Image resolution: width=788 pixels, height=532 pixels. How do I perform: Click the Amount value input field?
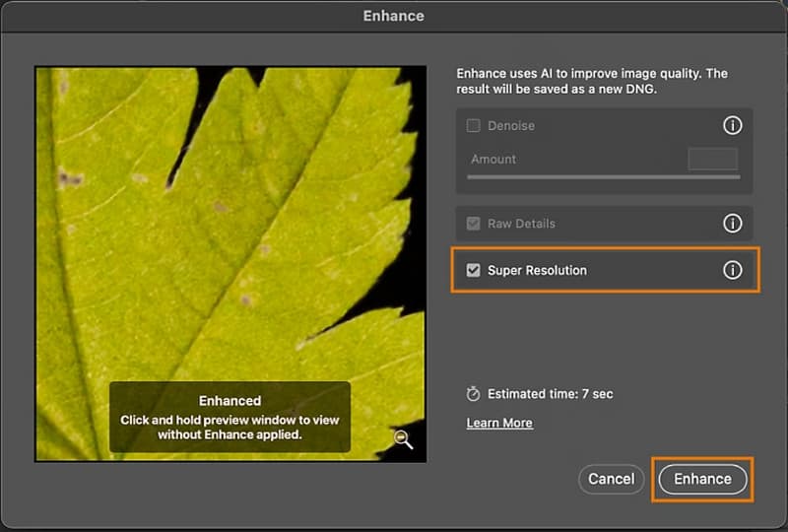(x=712, y=159)
